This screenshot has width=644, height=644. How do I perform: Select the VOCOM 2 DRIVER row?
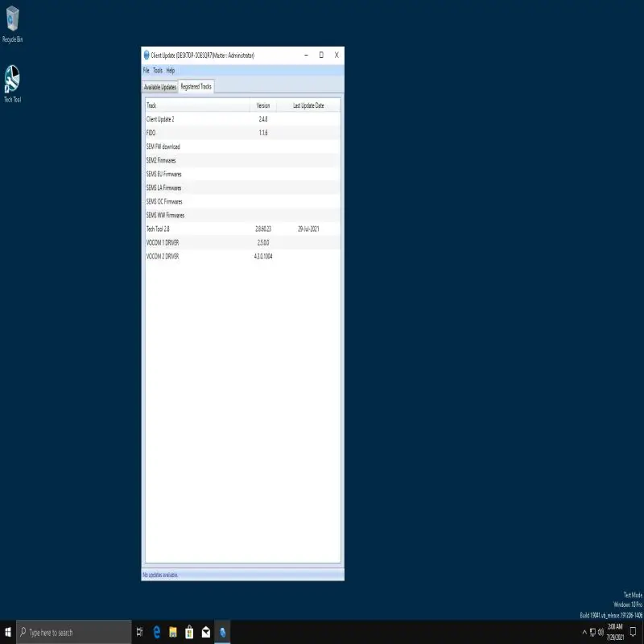(243, 256)
